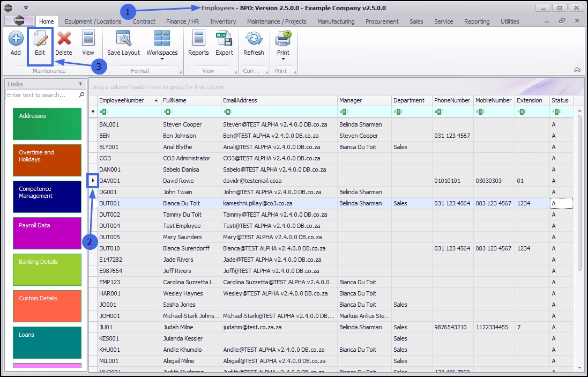Switch to the Finance / HR tab
588x377 pixels.
pyautogui.click(x=182, y=21)
